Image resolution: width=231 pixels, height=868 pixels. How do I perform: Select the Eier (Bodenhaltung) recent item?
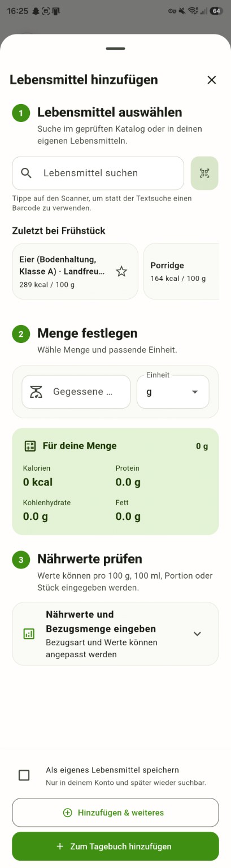75,271
